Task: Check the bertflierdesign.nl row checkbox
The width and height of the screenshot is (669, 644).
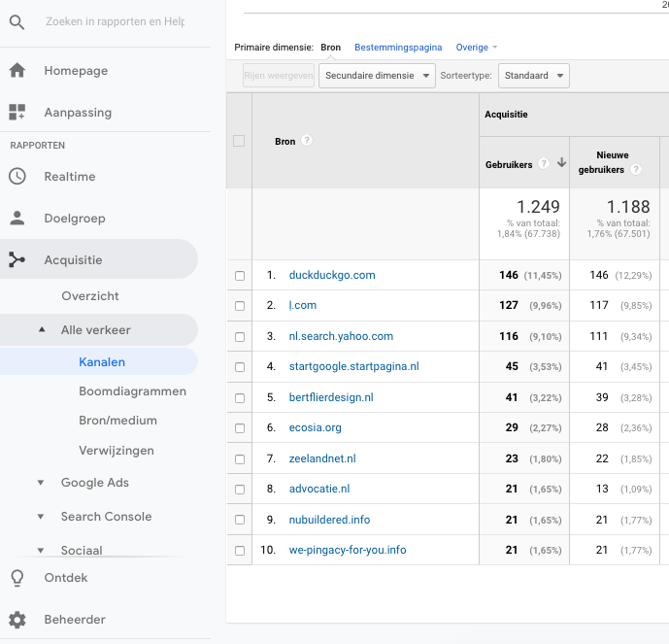Action: pyautogui.click(x=240, y=398)
